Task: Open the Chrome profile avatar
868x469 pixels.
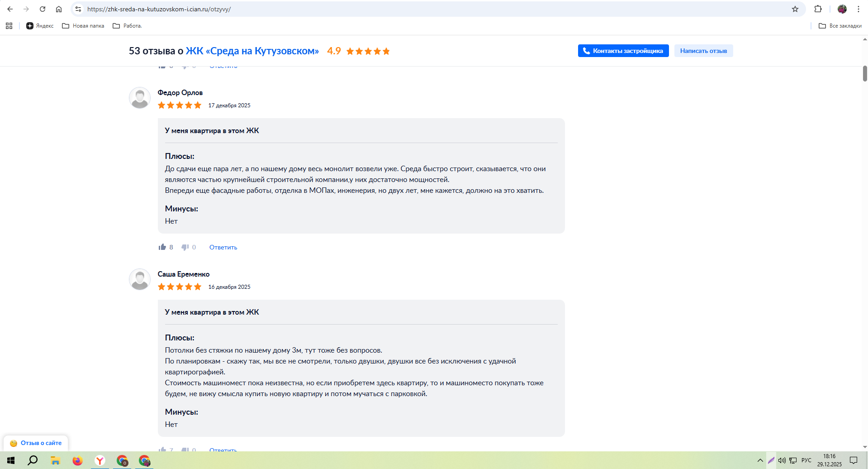Action: pyautogui.click(x=842, y=9)
